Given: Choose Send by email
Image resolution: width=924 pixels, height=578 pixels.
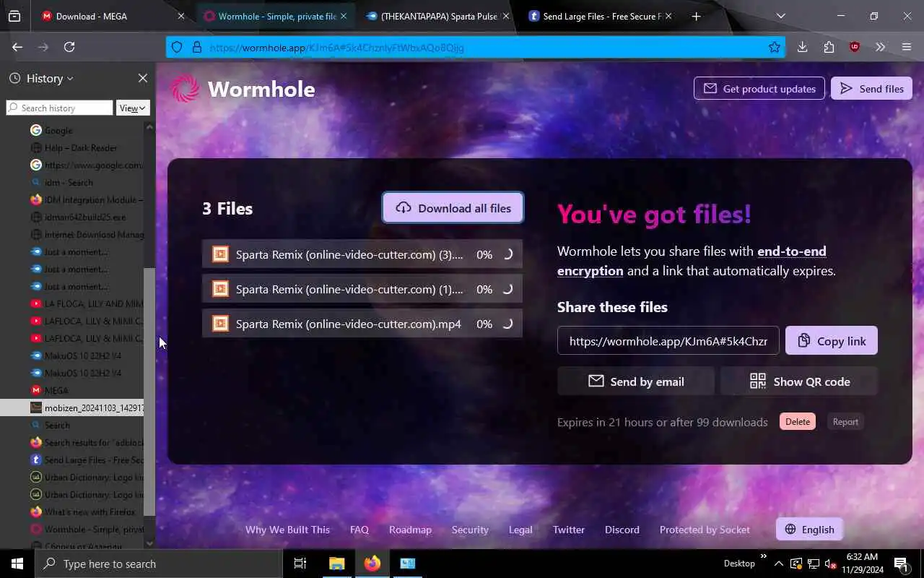Looking at the screenshot, I should 635,381.
